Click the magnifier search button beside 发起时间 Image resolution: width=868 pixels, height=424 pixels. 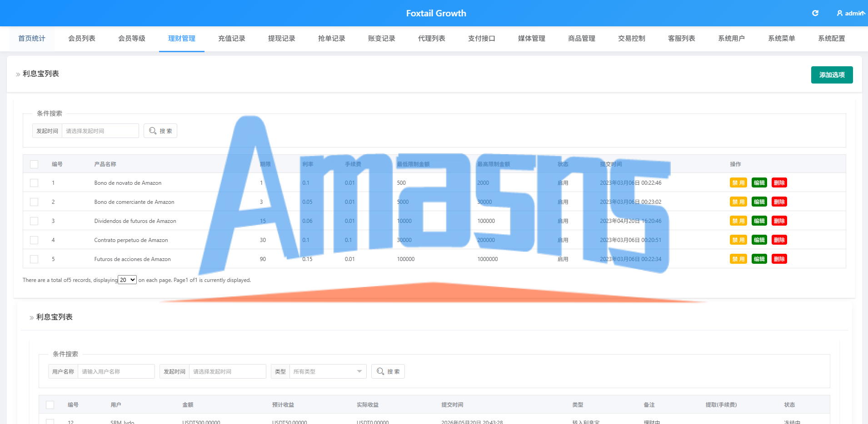pos(160,131)
